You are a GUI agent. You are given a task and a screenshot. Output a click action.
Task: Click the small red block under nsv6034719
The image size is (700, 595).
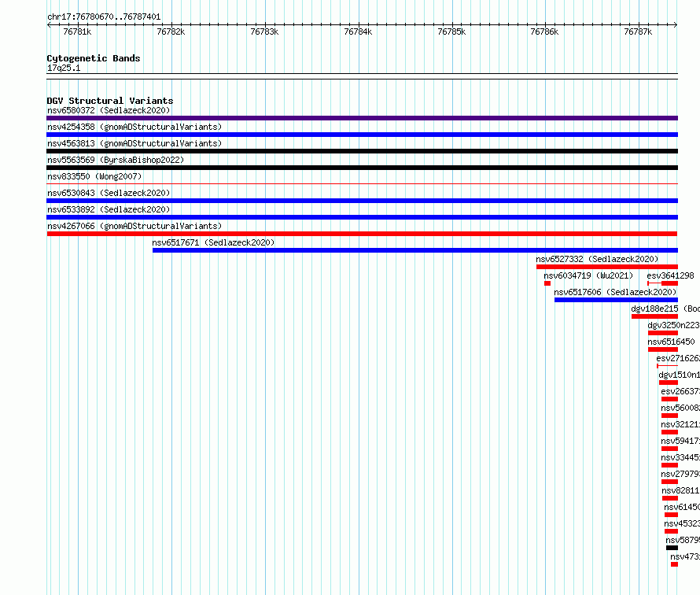pyautogui.click(x=547, y=283)
